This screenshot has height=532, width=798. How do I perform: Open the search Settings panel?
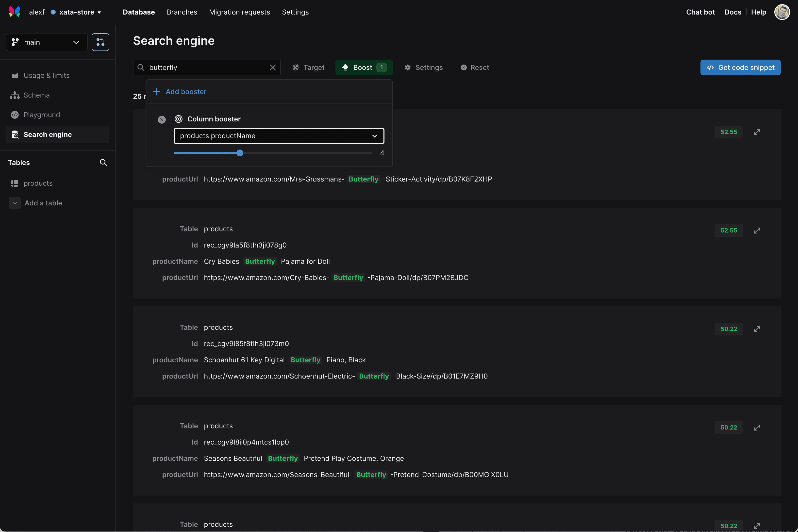pyautogui.click(x=423, y=67)
